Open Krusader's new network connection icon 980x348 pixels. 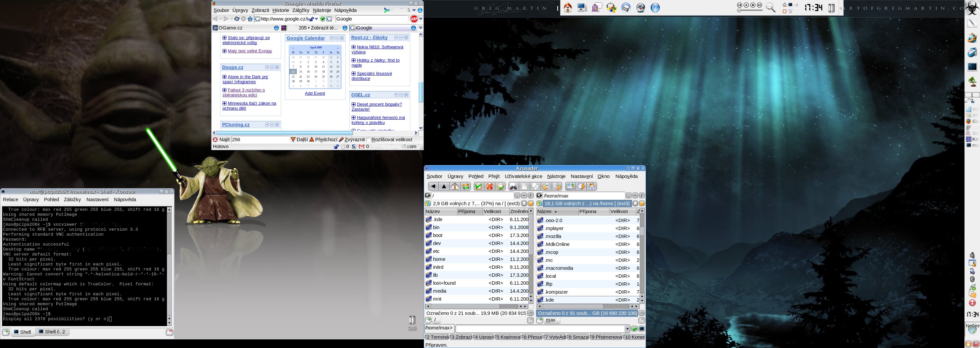coord(570,186)
